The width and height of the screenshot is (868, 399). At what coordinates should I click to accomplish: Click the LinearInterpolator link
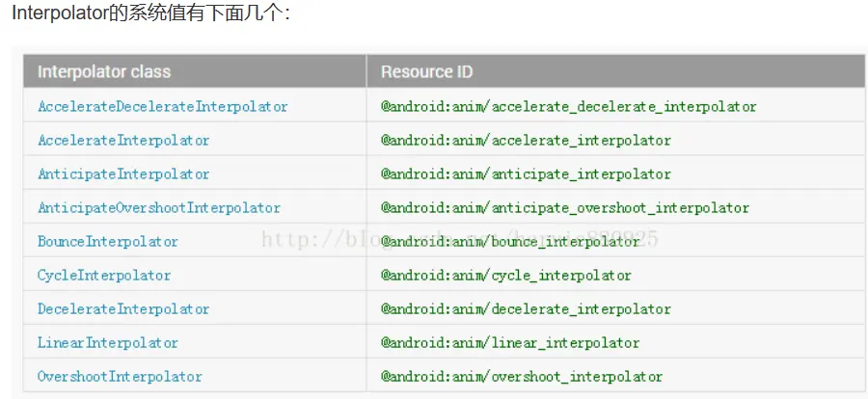[x=108, y=342]
